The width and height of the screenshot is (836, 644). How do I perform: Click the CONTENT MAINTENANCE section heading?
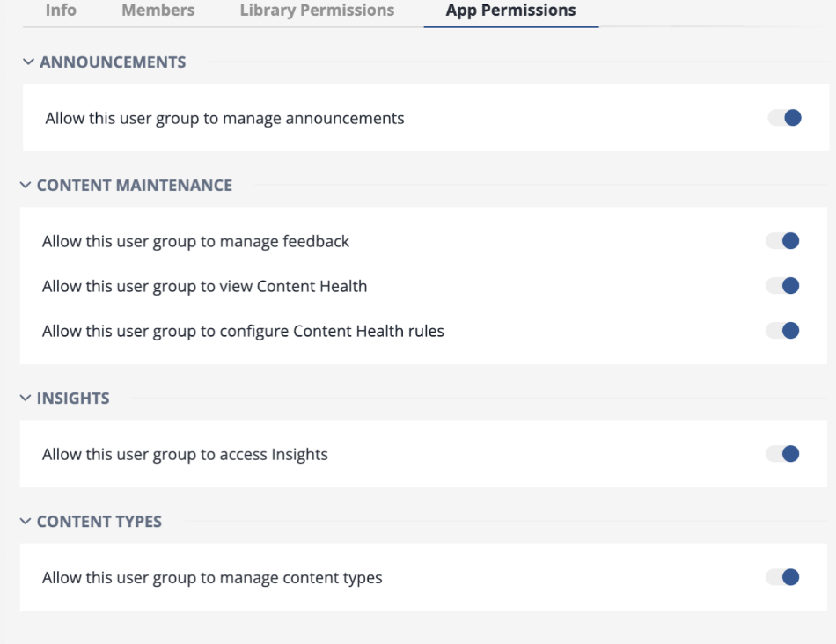pos(135,186)
